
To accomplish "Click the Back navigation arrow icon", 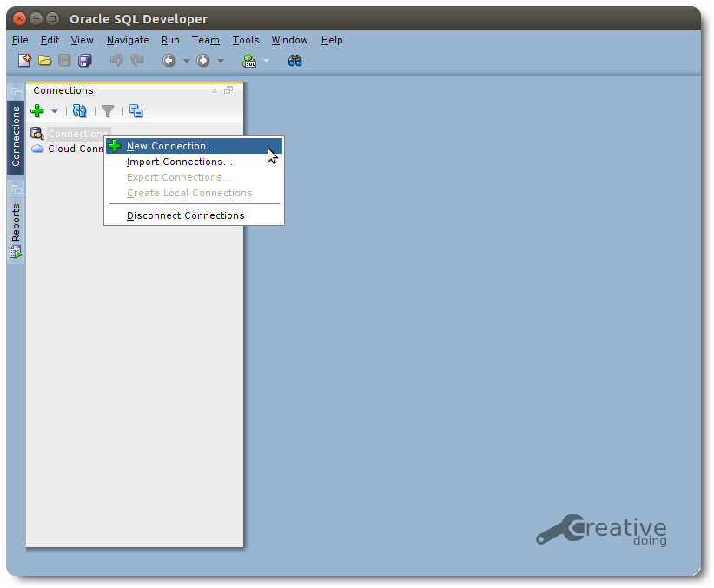I will pos(169,60).
